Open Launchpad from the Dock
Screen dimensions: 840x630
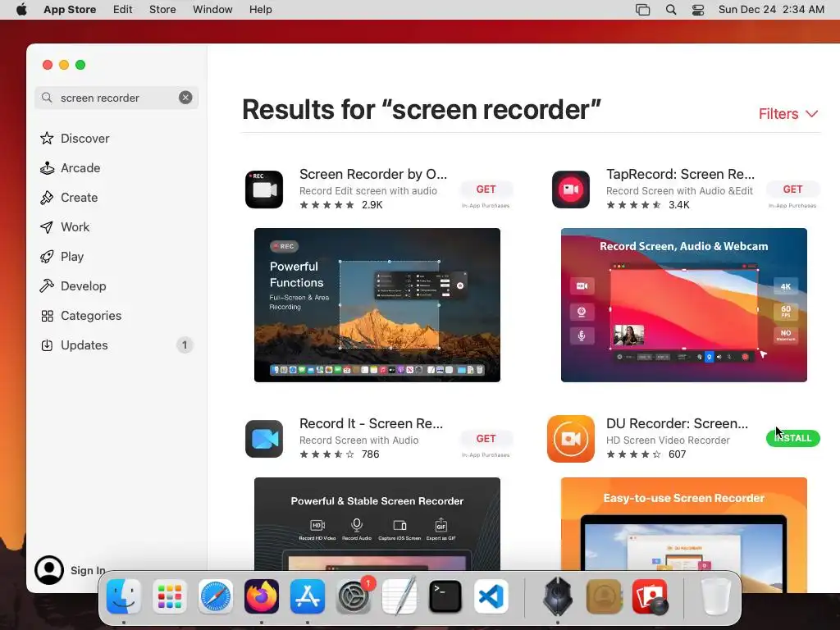pyautogui.click(x=169, y=596)
